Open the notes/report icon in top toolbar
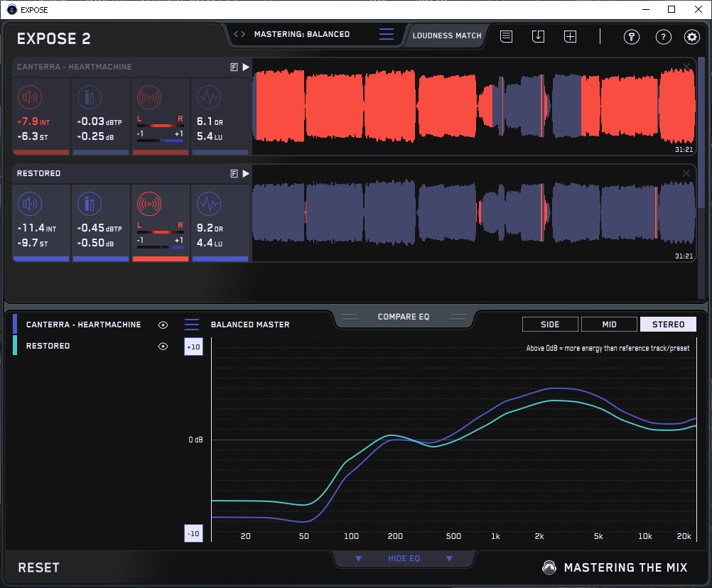Screen dimensions: 712x588 (506, 36)
